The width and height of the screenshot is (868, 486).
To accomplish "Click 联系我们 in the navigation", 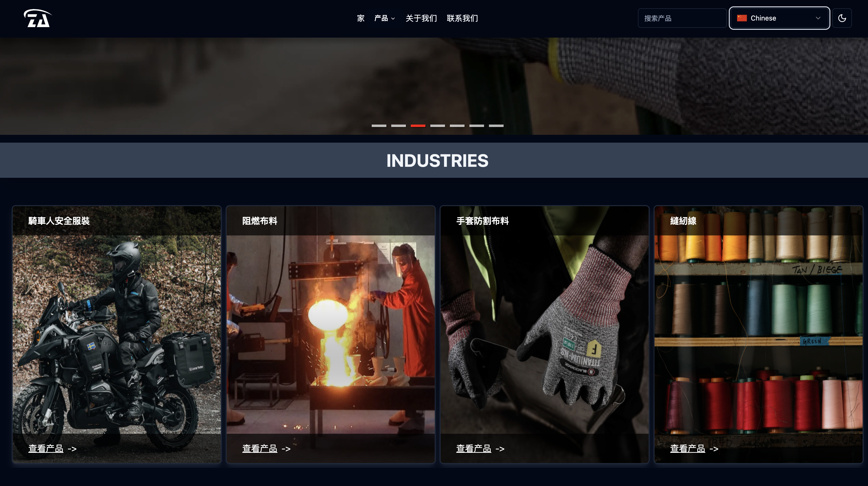I will pos(462,18).
